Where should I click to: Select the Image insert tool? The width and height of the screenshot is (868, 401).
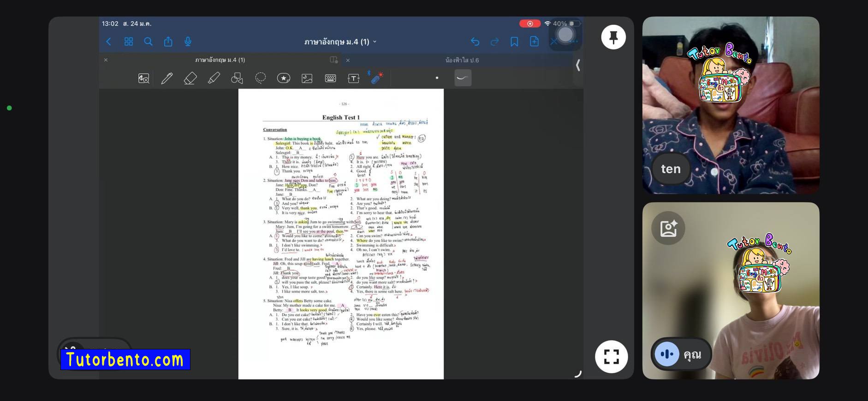(307, 78)
